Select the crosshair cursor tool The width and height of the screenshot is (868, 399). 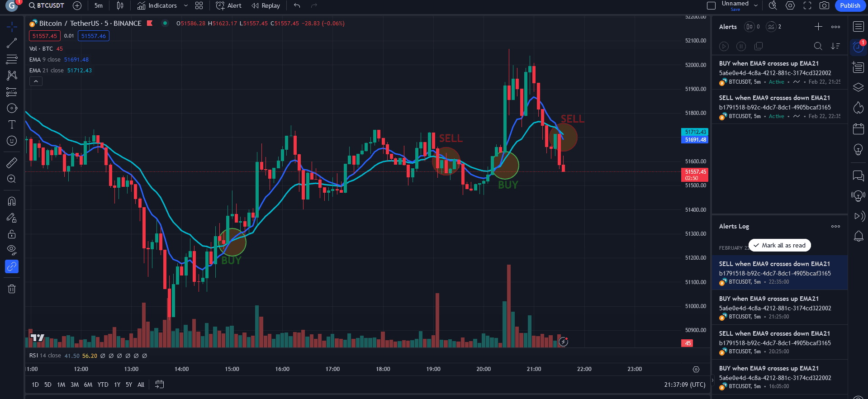(12, 27)
